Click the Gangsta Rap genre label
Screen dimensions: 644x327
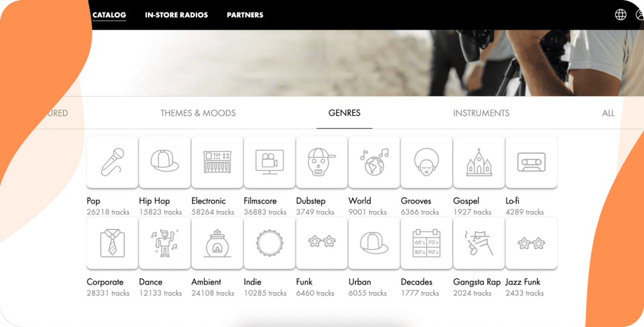pos(477,282)
